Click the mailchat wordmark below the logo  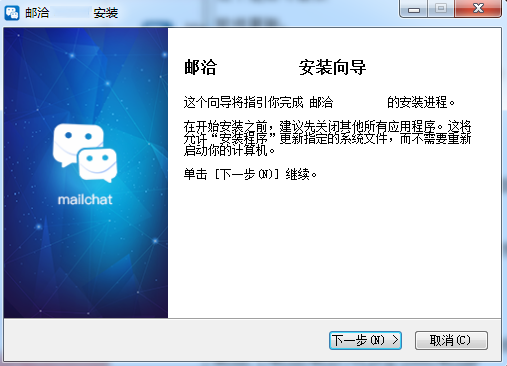tap(85, 199)
